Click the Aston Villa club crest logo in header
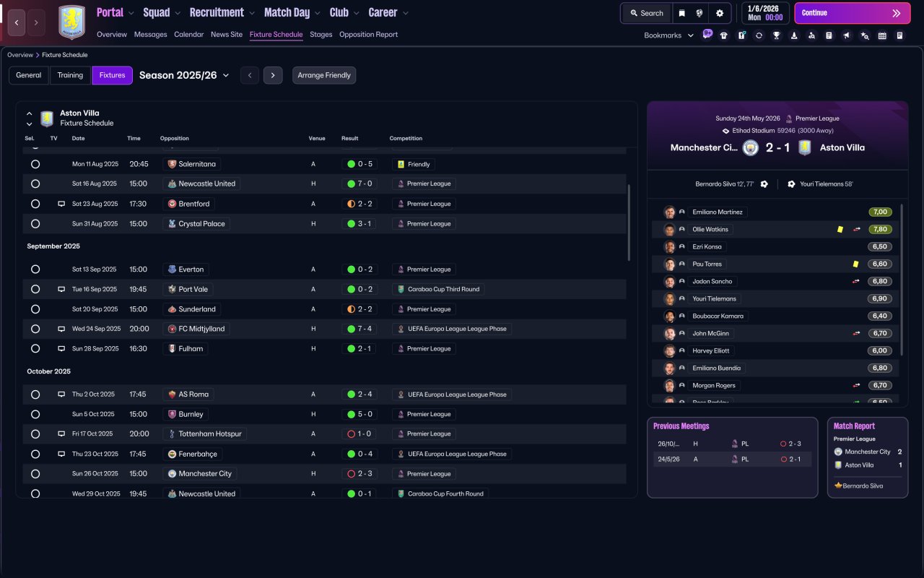924x578 pixels. point(71,22)
